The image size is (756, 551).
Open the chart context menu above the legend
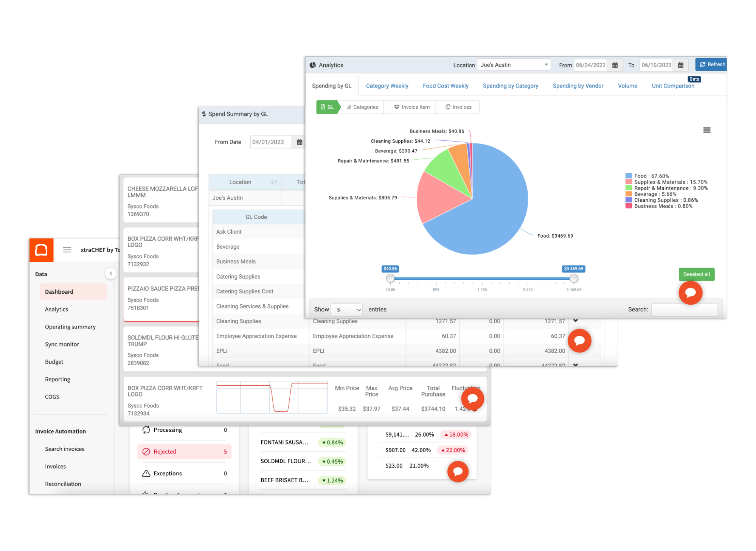[706, 130]
